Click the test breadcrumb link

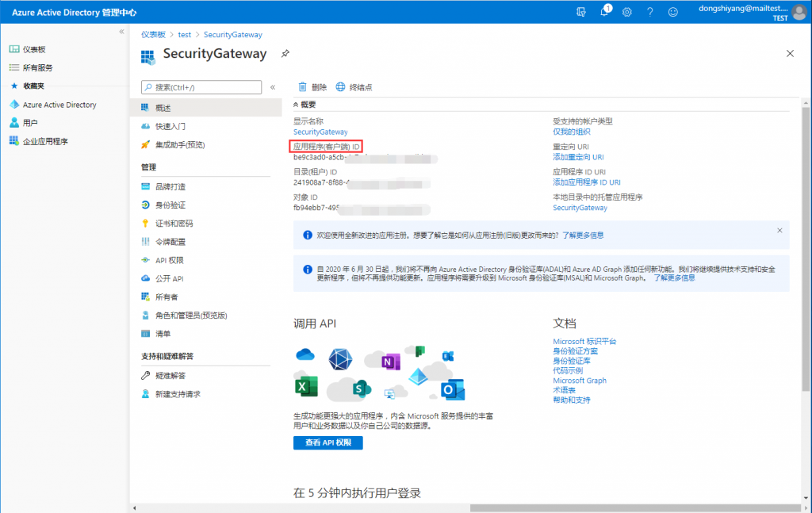[x=184, y=35]
